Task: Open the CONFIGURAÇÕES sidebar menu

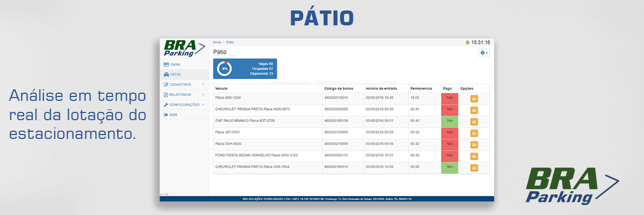Action: pos(184,104)
